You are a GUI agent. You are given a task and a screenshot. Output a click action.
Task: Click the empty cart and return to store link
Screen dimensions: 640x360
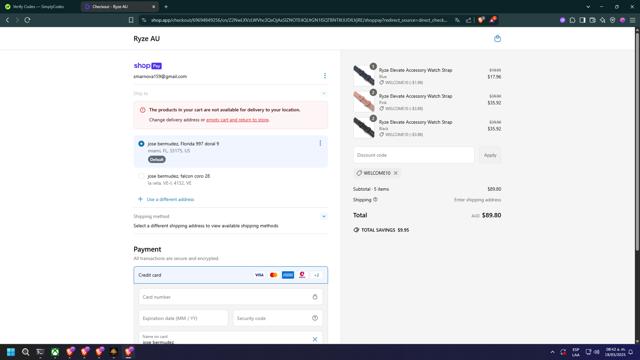coord(238,120)
